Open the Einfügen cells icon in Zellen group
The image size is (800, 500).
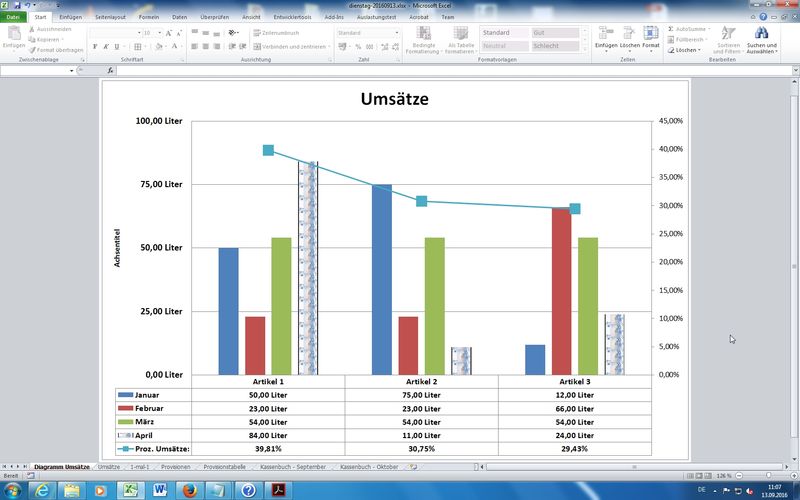606,37
